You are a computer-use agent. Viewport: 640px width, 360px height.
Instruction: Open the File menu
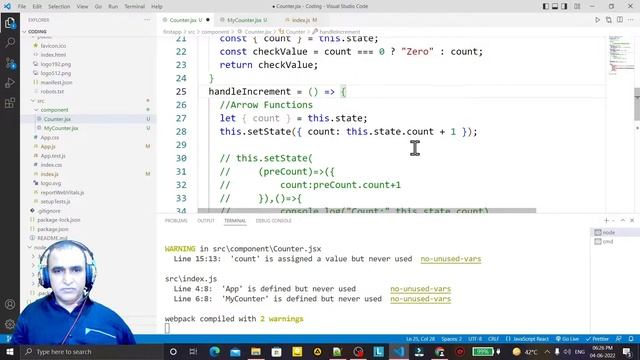[x=22, y=6]
